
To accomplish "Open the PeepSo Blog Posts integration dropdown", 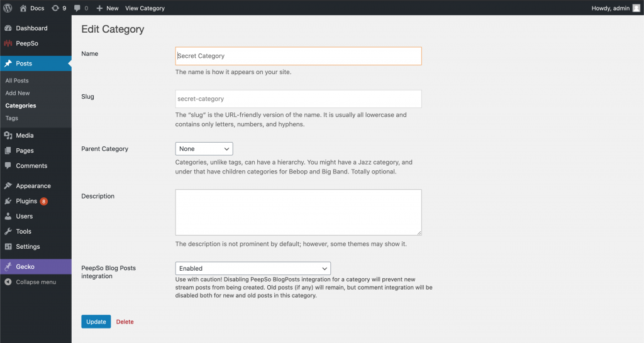I will pos(253,268).
